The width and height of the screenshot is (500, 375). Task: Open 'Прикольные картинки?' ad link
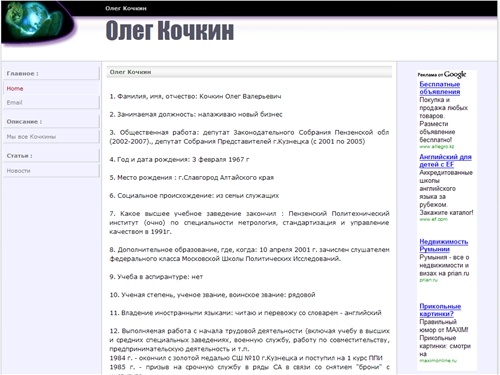[440, 310]
